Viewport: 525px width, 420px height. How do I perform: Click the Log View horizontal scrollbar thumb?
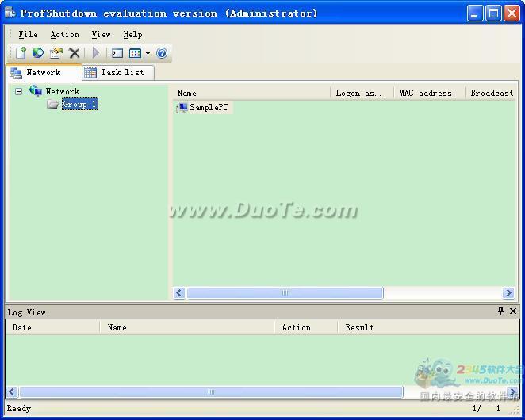[211, 392]
